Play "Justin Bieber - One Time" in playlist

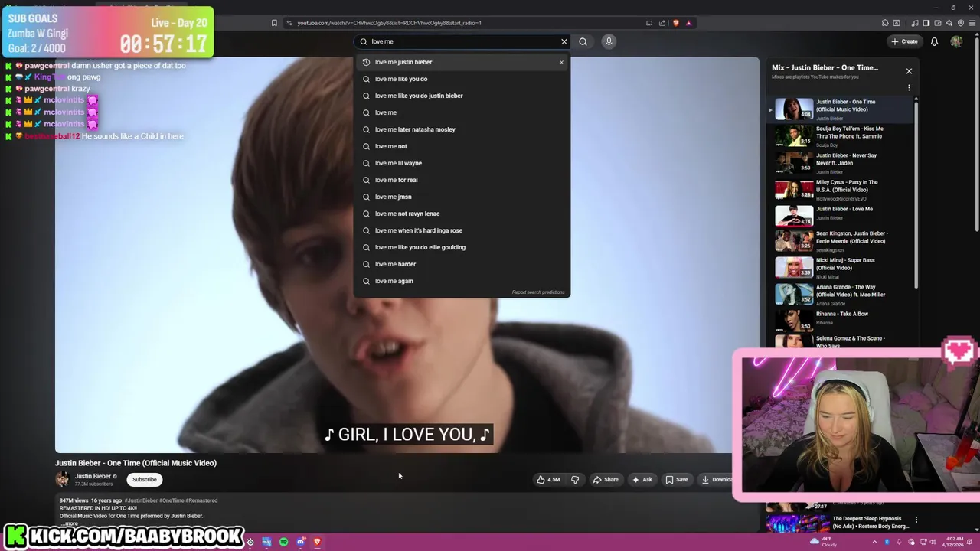pos(840,109)
